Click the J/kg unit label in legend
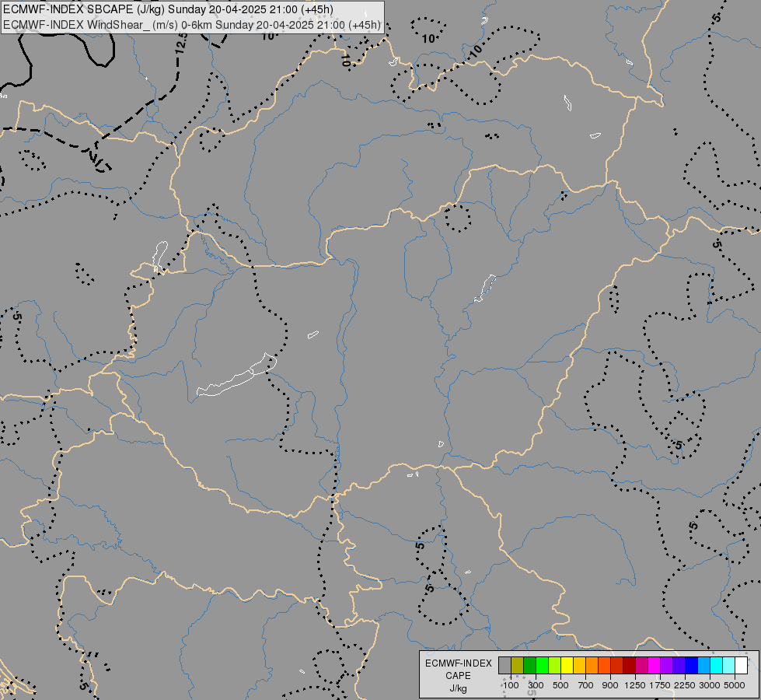The width and height of the screenshot is (761, 700). tap(458, 688)
